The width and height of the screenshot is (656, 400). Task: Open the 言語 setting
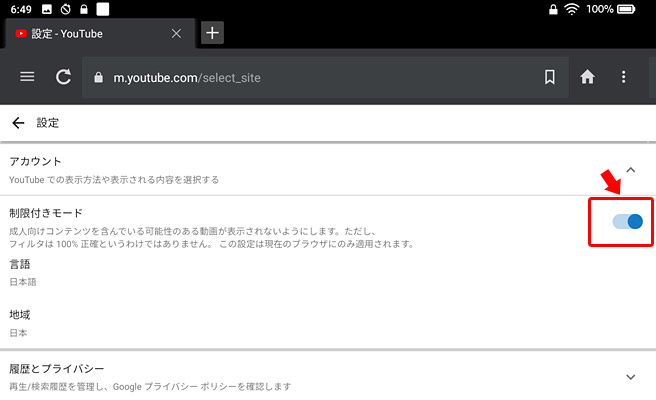pyautogui.click(x=328, y=273)
